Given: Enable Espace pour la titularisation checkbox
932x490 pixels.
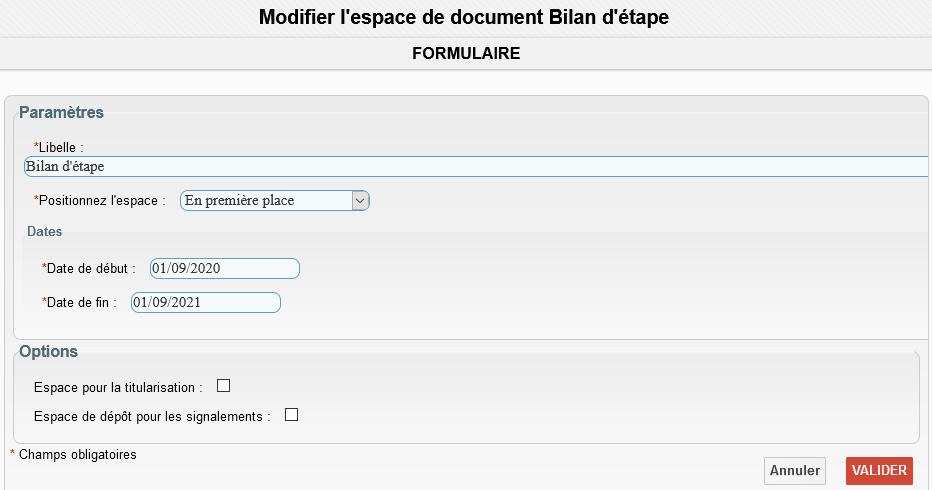Looking at the screenshot, I should coord(224,386).
